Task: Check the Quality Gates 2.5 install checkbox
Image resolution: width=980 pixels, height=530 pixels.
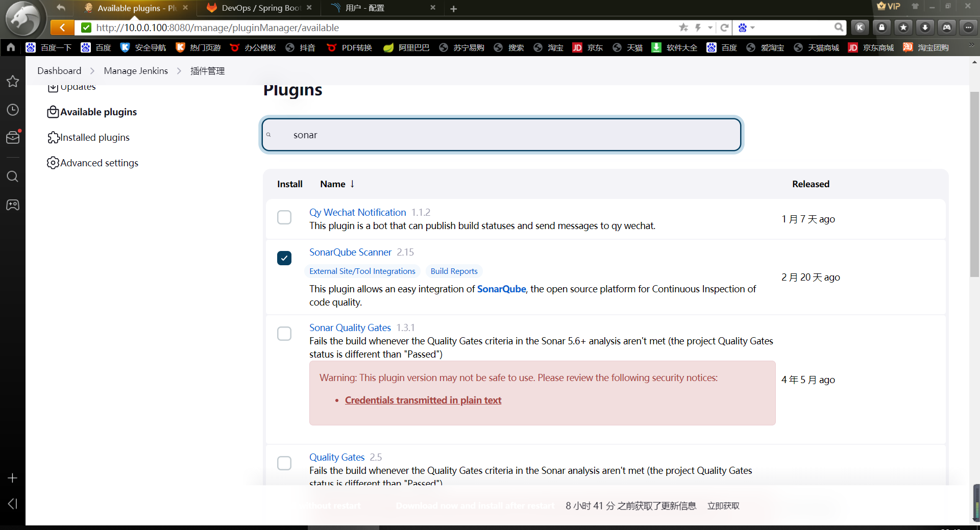Action: pyautogui.click(x=284, y=463)
